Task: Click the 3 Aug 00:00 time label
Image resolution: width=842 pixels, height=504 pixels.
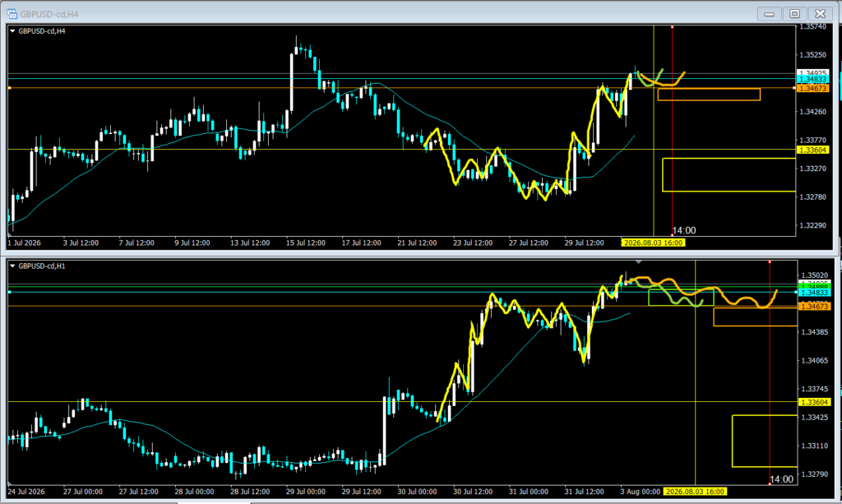Action: tap(640, 492)
